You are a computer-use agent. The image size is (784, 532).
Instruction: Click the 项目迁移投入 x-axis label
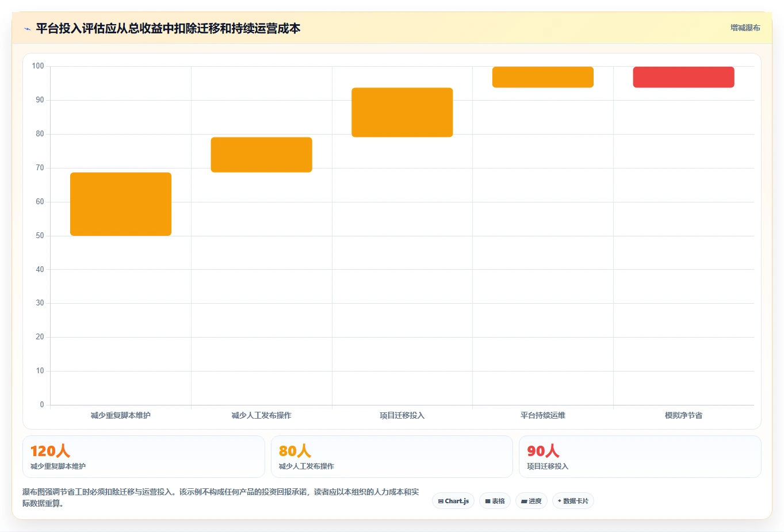click(x=402, y=415)
